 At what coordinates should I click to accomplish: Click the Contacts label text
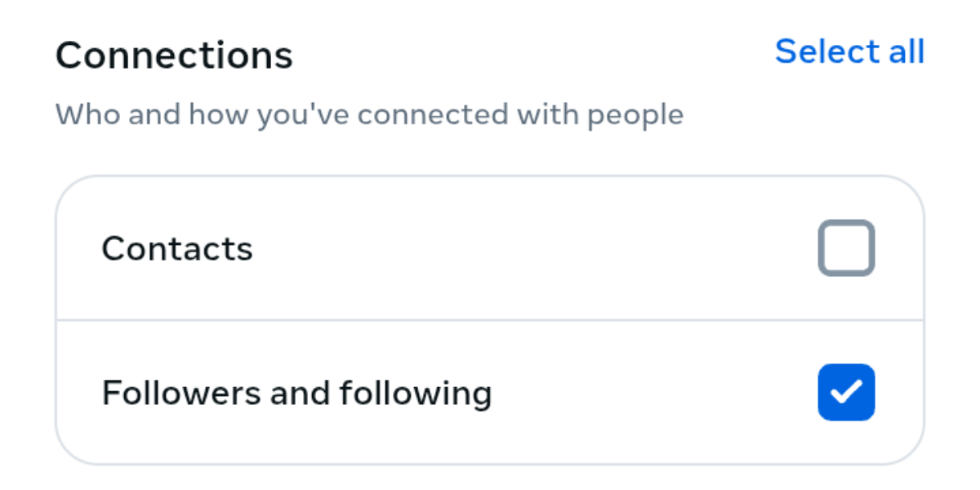tap(176, 247)
